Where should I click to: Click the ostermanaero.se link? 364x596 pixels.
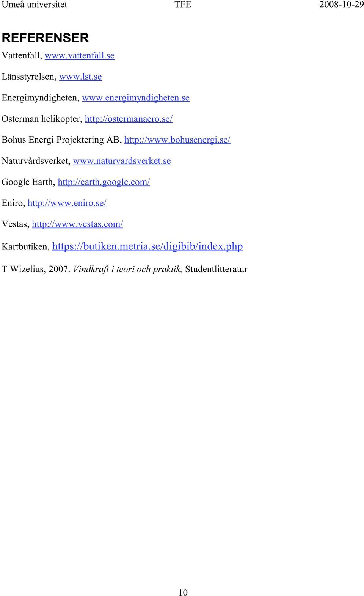[x=129, y=119]
